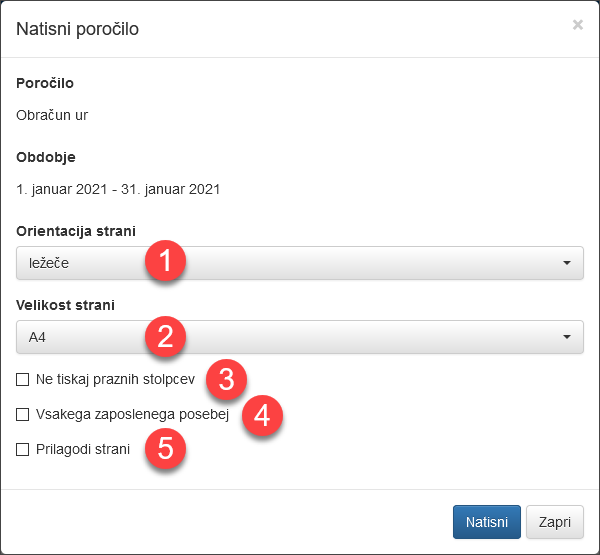Close the dialog with the X icon
This screenshot has width=600, height=555.
point(577,25)
